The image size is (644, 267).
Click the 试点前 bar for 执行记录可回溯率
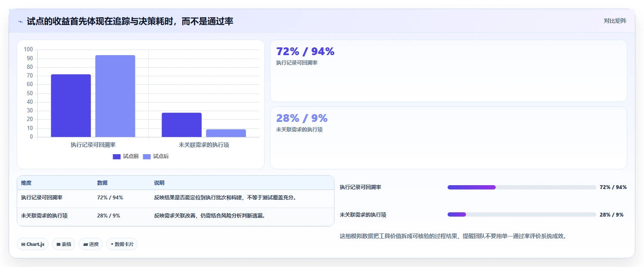[71, 106]
